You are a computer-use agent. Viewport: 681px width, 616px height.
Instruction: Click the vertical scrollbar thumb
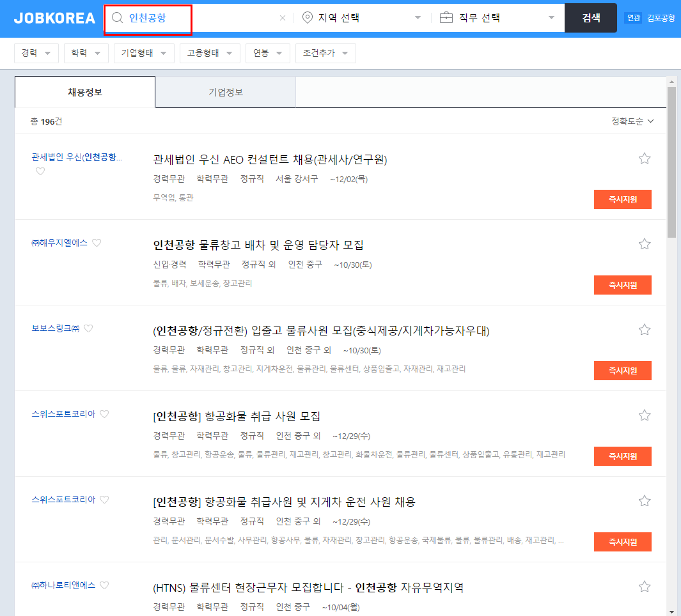point(671,162)
